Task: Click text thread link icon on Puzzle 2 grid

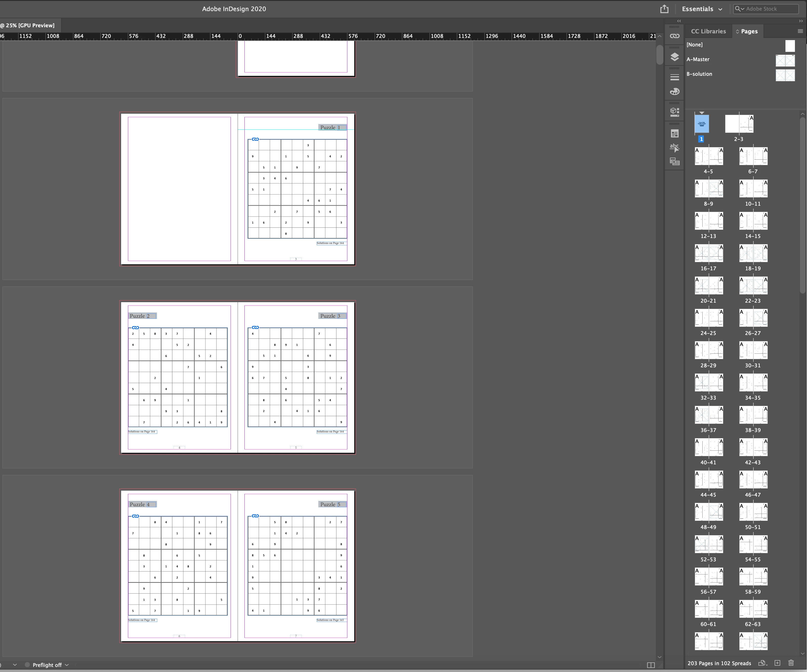Action: (135, 328)
